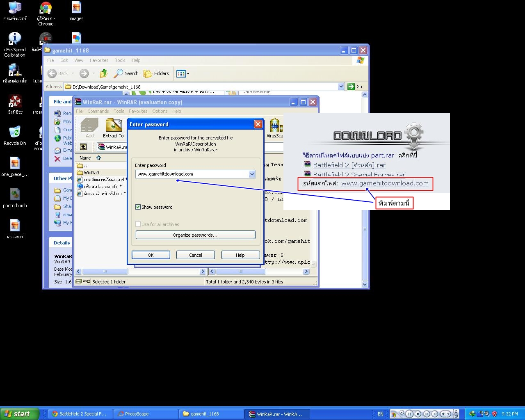Switch to PhotoScape on the taskbar

click(x=146, y=414)
